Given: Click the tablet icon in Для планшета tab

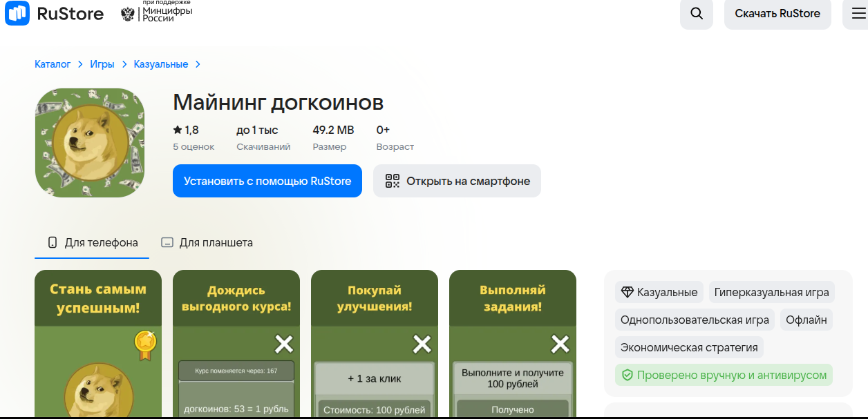Looking at the screenshot, I should coord(167,242).
